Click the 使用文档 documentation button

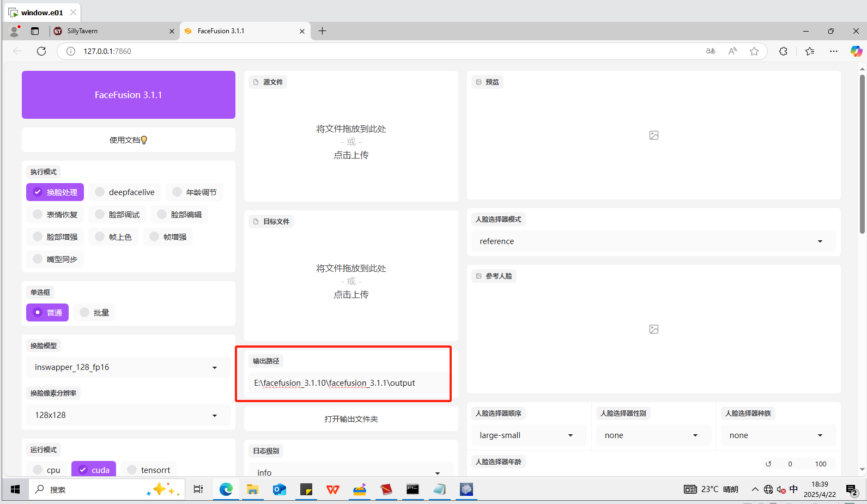[129, 140]
